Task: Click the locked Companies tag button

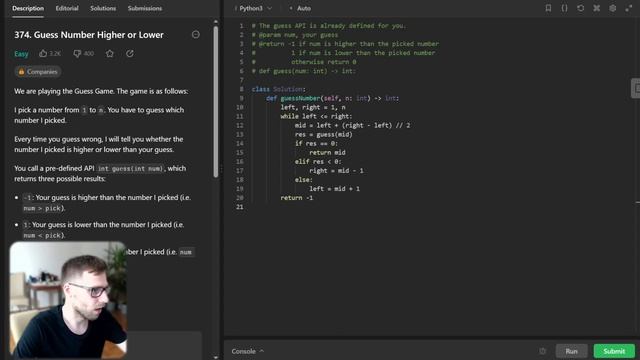Action: [38, 72]
